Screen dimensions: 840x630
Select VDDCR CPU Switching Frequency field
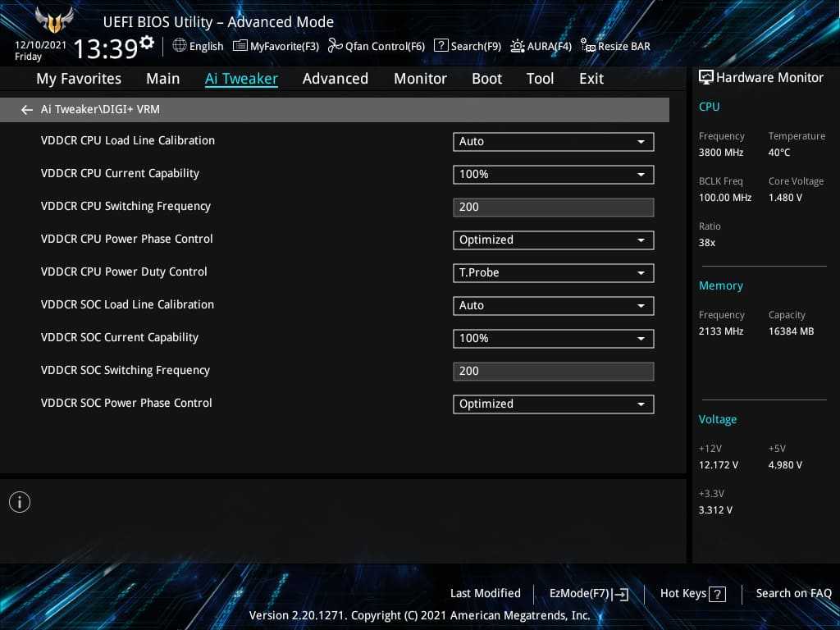tap(553, 208)
